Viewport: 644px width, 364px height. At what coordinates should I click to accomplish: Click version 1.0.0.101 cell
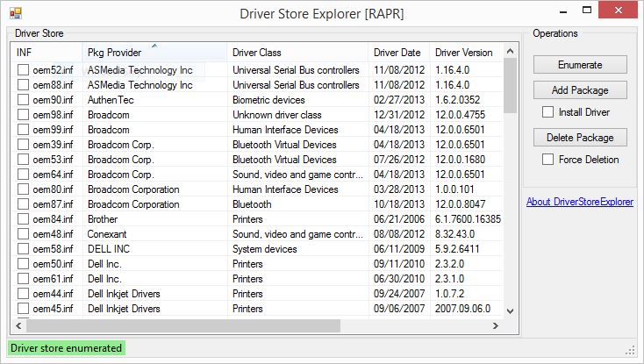point(454,189)
